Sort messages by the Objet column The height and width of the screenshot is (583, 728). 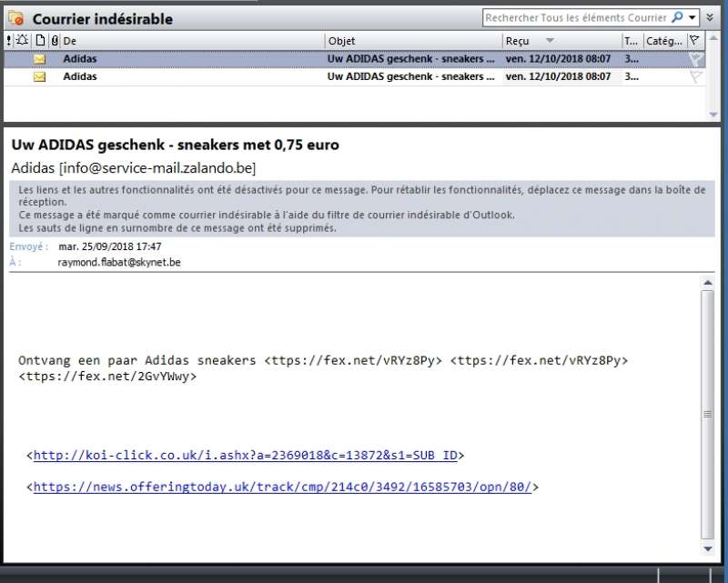pos(412,41)
